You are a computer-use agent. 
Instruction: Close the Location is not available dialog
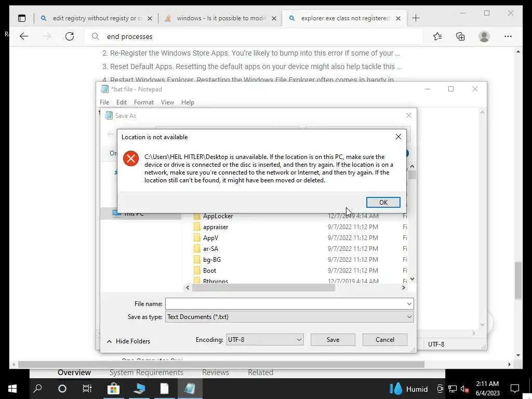[398, 137]
